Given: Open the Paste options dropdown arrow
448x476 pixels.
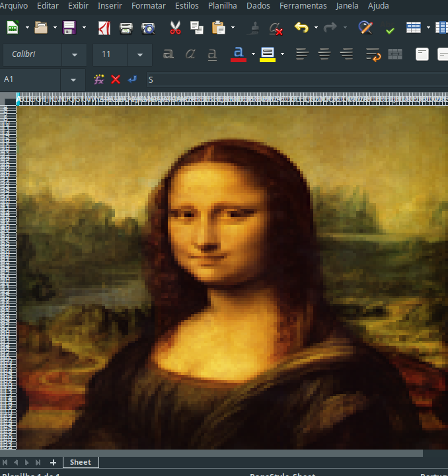Looking at the screenshot, I should (233, 28).
